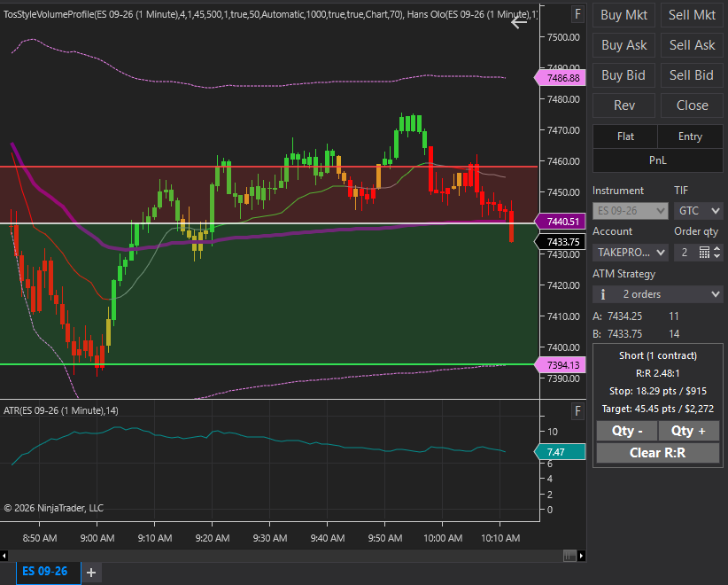This screenshot has width=728, height=585.
Task: Click the F button on ATR panel
Action: [x=577, y=410]
